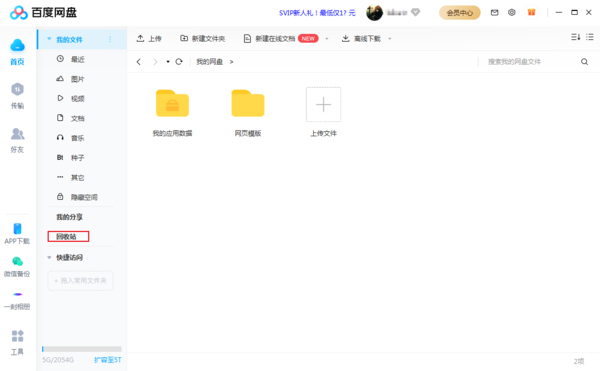The width and height of the screenshot is (600, 371).
Task: Click the search magnifier icon
Action: [x=584, y=62]
